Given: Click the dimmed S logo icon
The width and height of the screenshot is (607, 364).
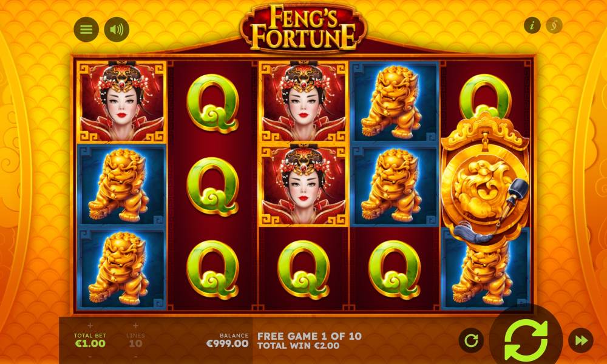Looking at the screenshot, I should (554, 25).
